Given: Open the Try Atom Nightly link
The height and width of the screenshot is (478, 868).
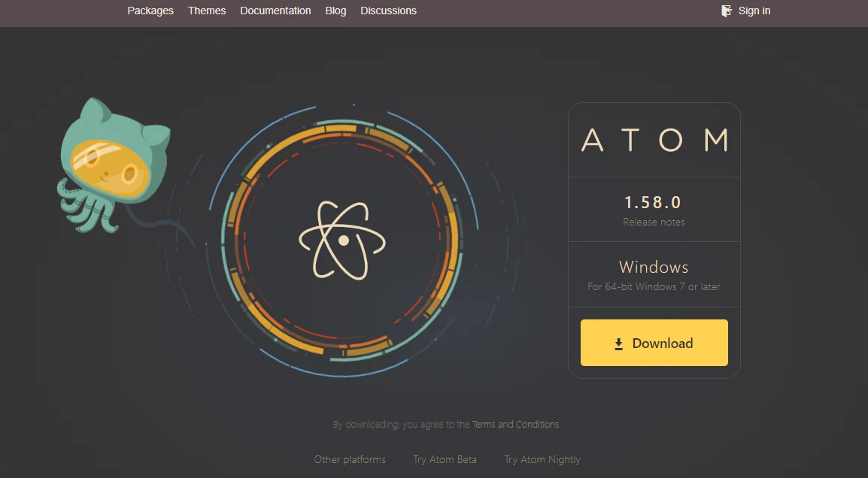Looking at the screenshot, I should pos(542,459).
